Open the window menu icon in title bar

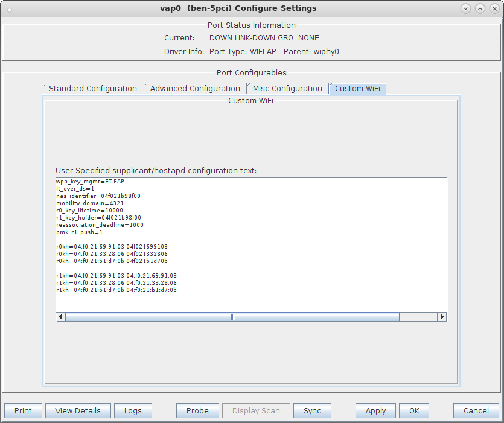click(8, 8)
